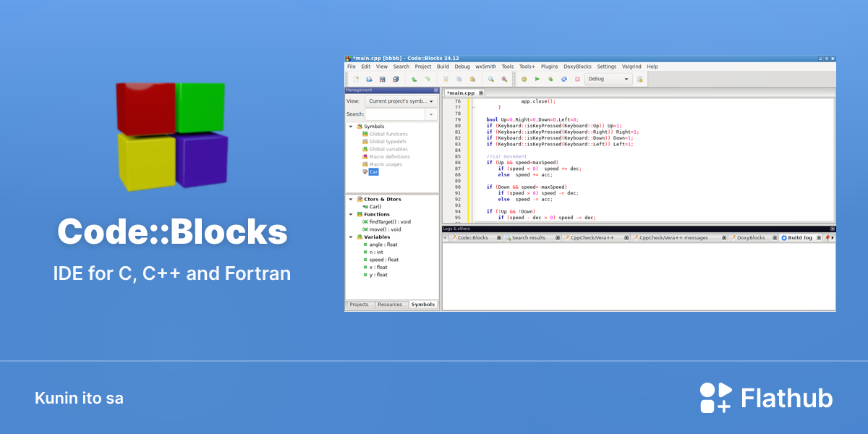Select the Symbols tab at panel bottom
This screenshot has width=868, height=434.
click(423, 305)
